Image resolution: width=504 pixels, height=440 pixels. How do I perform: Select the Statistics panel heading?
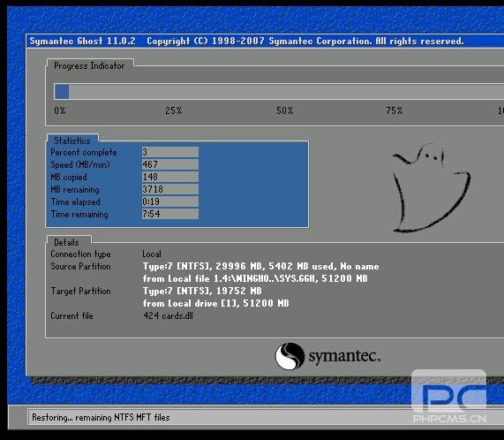[72, 140]
